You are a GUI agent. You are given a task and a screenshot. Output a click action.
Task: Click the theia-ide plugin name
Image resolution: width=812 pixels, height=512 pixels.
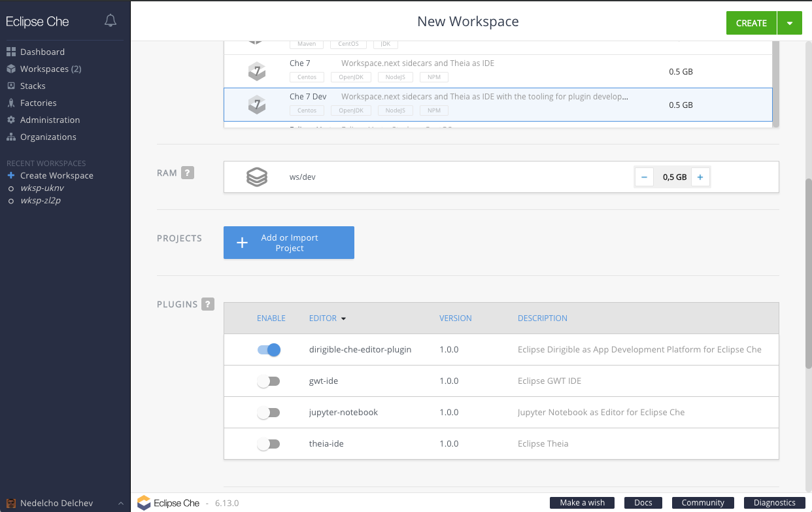pyautogui.click(x=326, y=444)
